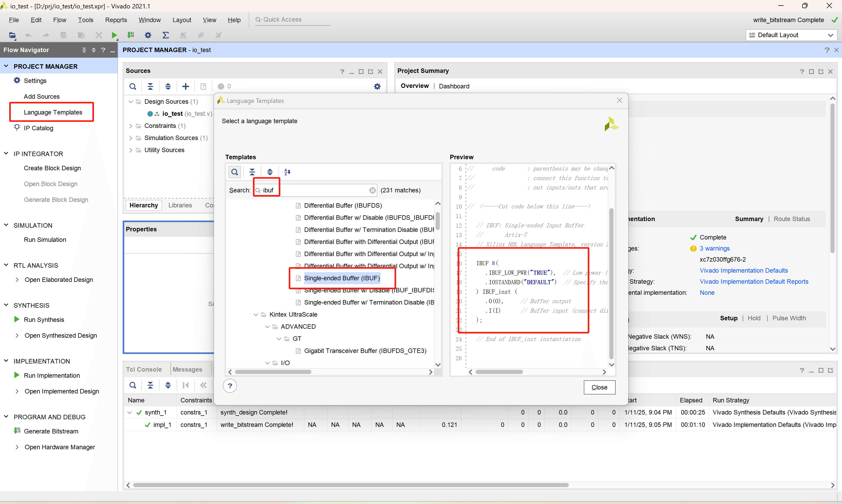Click the Add Sources plus icon
Viewport: 842px width, 504px height.
[186, 86]
